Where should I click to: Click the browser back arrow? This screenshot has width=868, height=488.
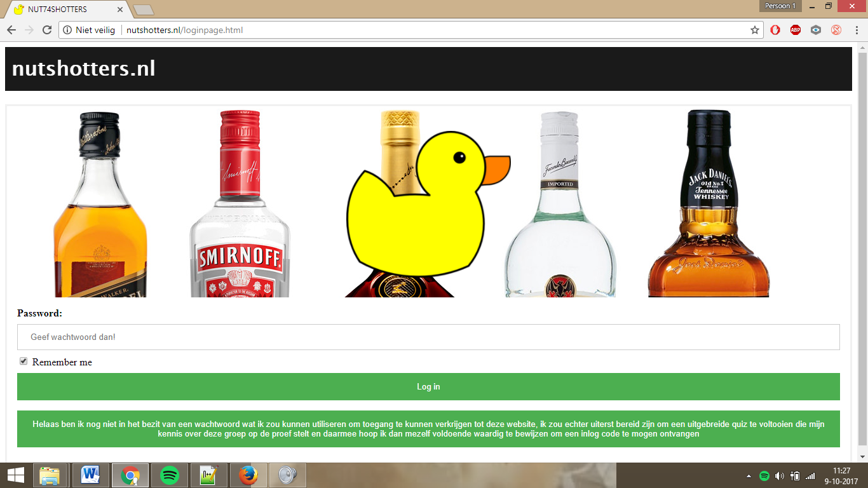[11, 30]
